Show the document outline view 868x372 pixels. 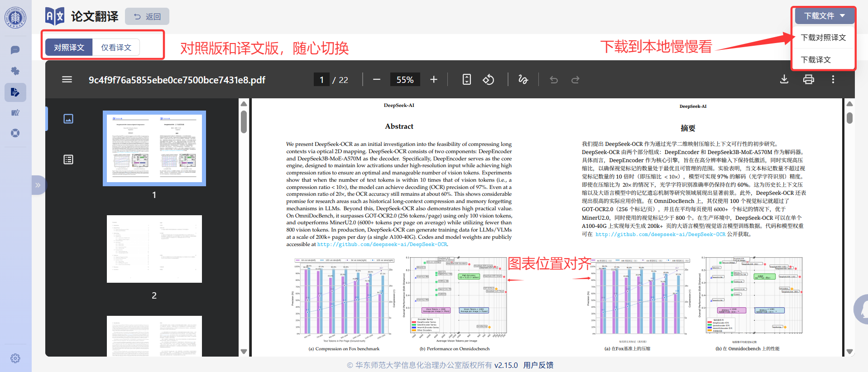tap(68, 159)
